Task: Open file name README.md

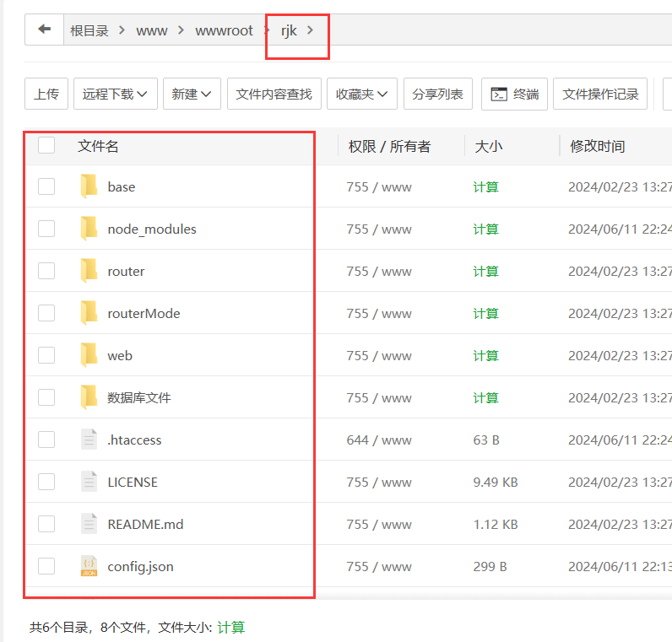Action: pyautogui.click(x=145, y=524)
